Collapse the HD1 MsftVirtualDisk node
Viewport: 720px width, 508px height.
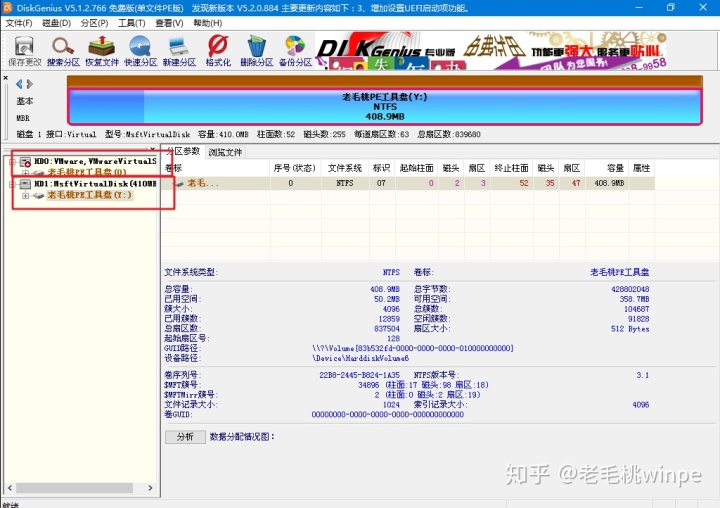click(12, 184)
